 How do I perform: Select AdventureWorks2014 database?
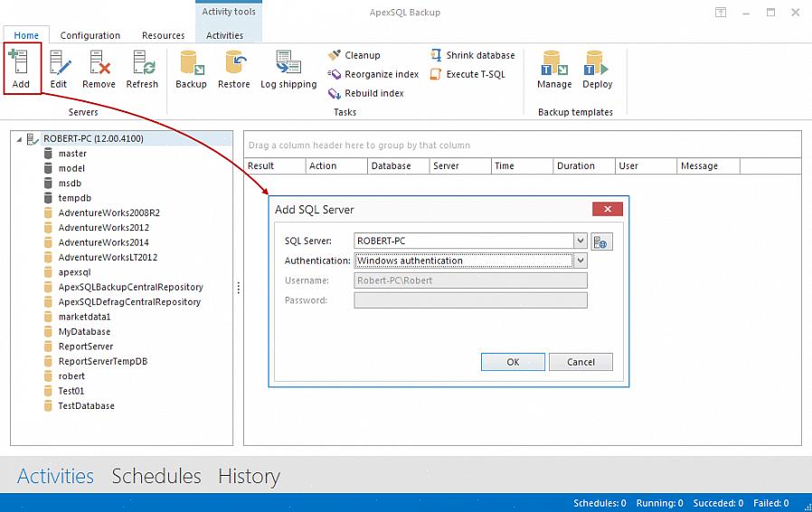point(104,242)
